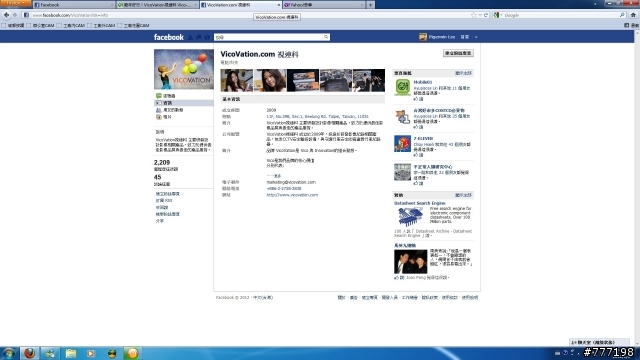This screenshot has height=360, width=640.
Task: Like the second sponsored ad
Action: tap(399, 278)
